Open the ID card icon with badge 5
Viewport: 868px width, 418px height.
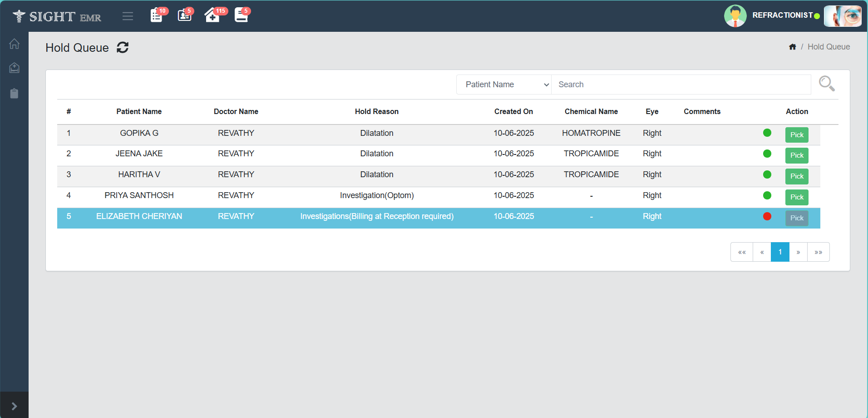click(184, 15)
